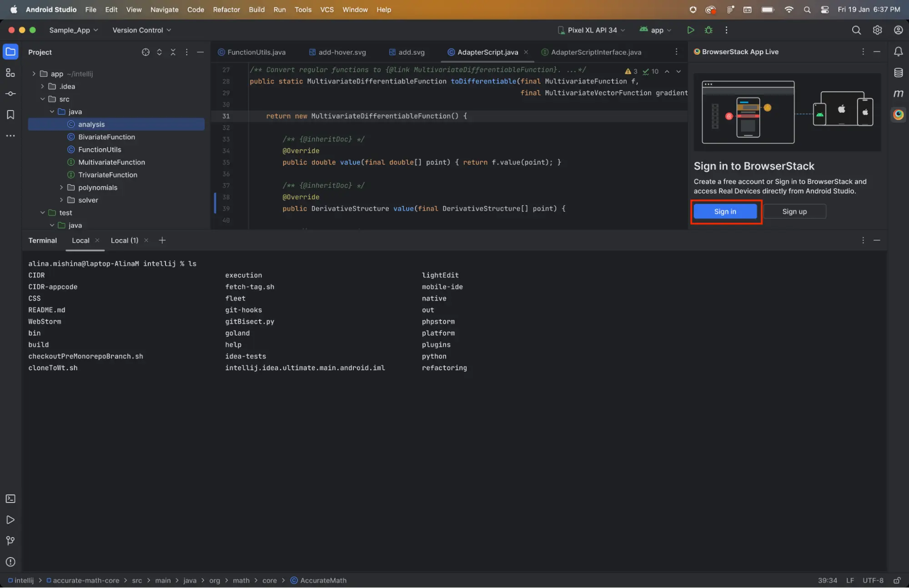Toggle the Project tool window folder icon
This screenshot has height=588, width=909.
[x=10, y=52]
